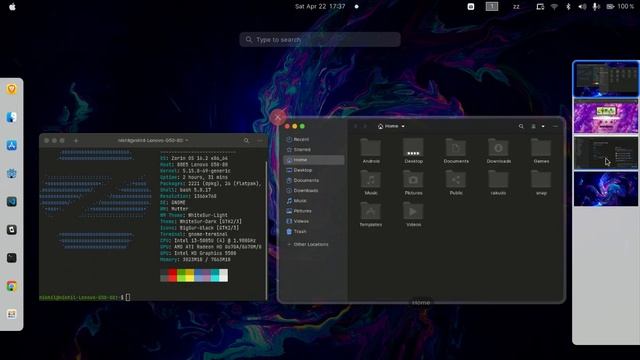This screenshot has width=640, height=360.
Task: Click the screen cast display icon in top bar
Action: click(540, 7)
